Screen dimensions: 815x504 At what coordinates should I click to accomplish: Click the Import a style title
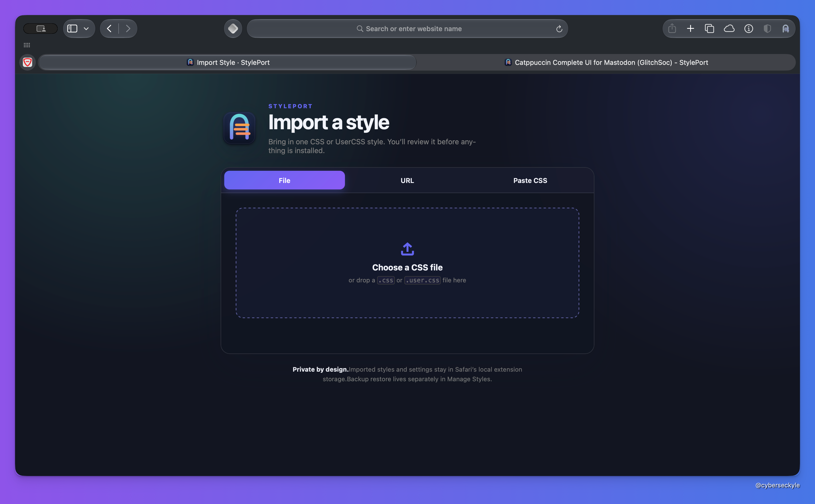(x=329, y=122)
